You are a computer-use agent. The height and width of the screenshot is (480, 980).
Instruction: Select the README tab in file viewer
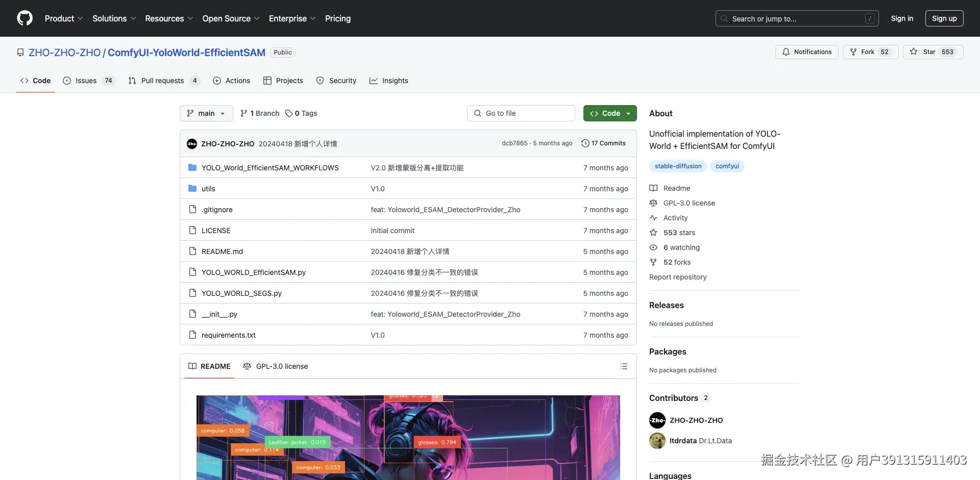209,366
